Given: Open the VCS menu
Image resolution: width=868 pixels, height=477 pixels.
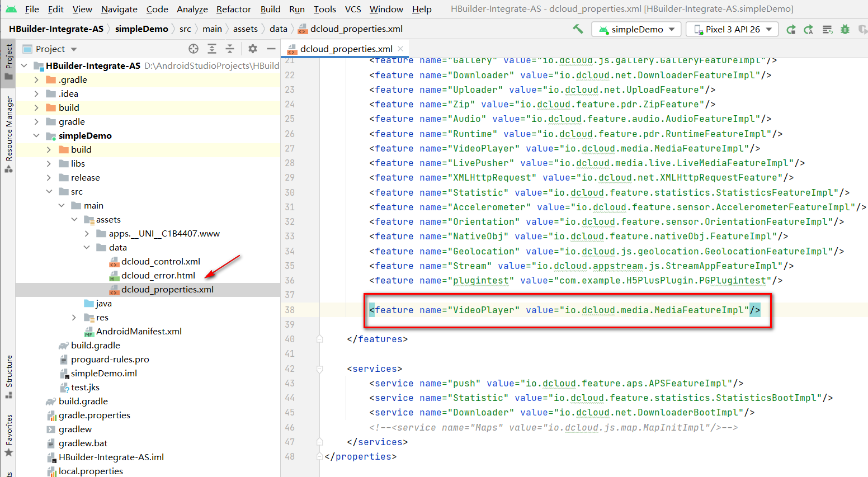Looking at the screenshot, I should pos(353,9).
